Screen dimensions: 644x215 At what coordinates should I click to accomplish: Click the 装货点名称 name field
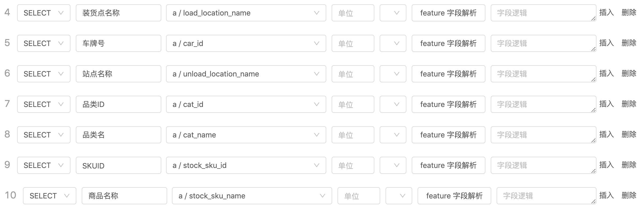(x=118, y=13)
